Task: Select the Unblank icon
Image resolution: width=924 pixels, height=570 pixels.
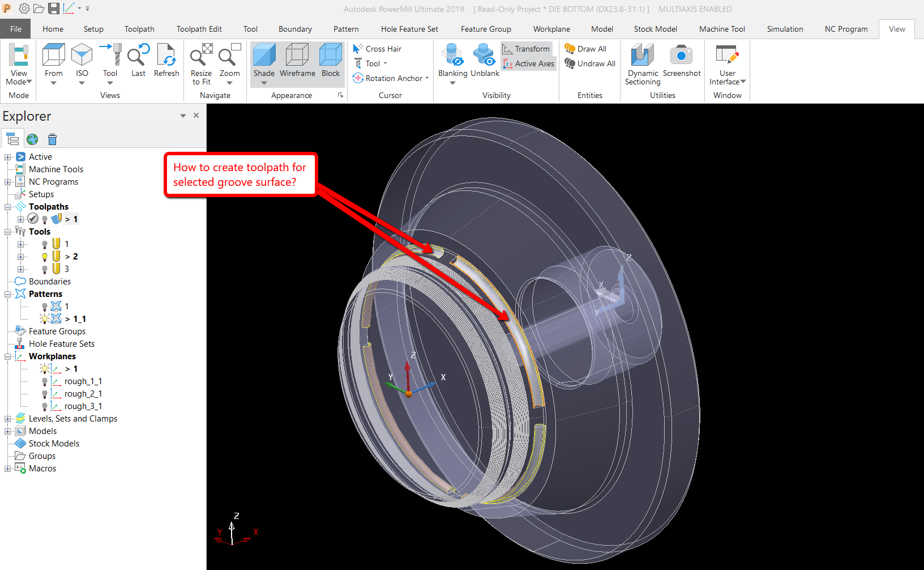Action: point(484,59)
